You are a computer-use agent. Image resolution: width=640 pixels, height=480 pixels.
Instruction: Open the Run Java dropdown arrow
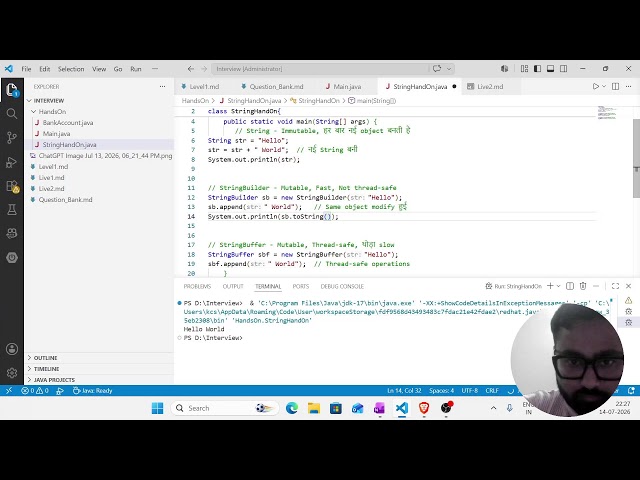click(604, 87)
